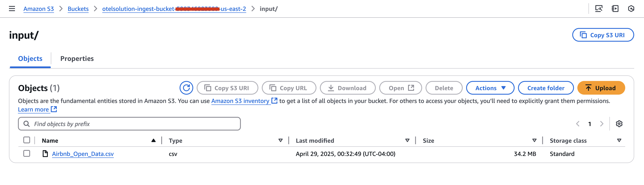Click the Delete button
The image size is (644, 185).
pyautogui.click(x=444, y=88)
